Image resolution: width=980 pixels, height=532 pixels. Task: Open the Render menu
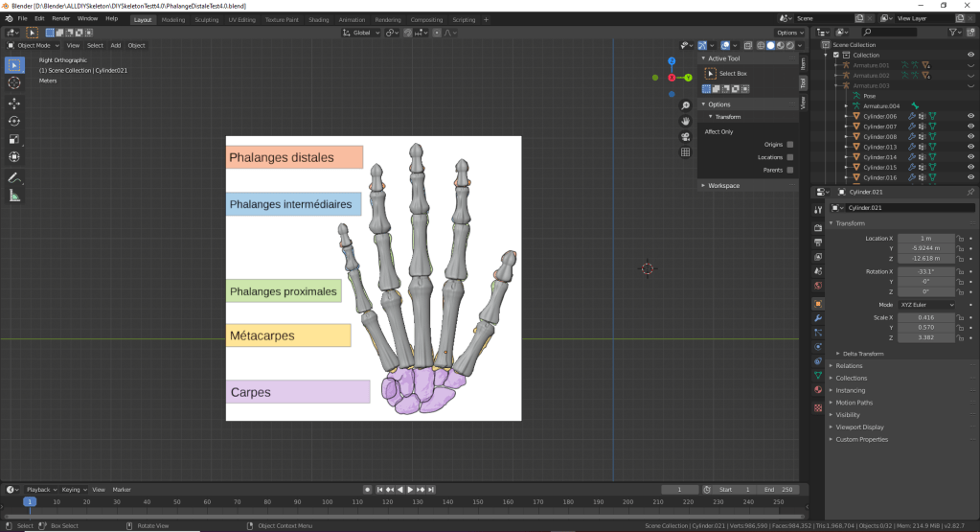click(x=60, y=18)
